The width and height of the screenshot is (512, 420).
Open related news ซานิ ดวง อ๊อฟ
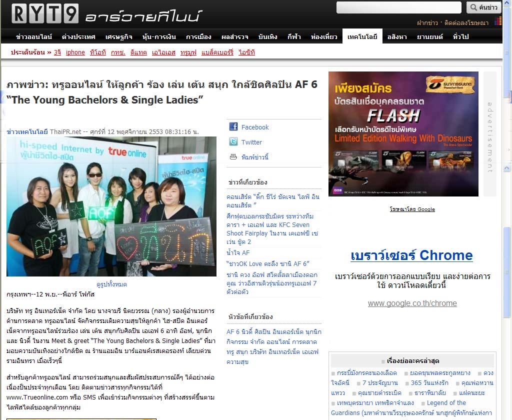point(272,283)
